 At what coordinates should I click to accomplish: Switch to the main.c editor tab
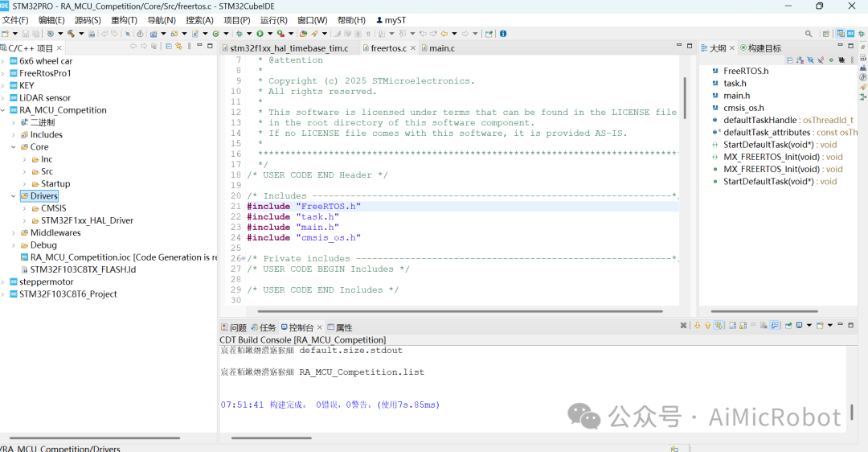pos(438,48)
